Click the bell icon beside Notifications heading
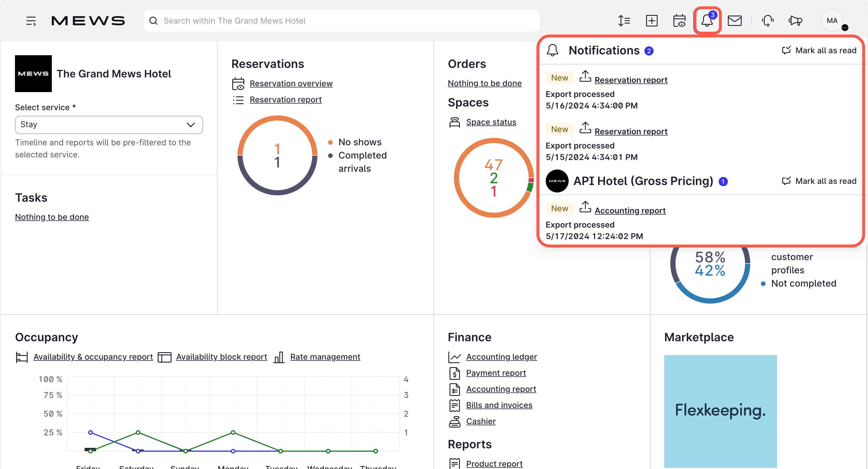This screenshot has height=469, width=868. pos(552,50)
